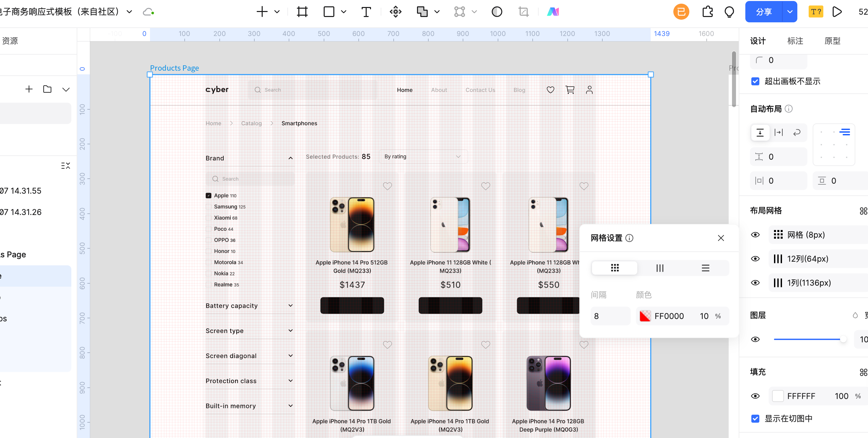The height and width of the screenshot is (438, 868).
Task: Click the layer blend mode droplet icon
Action: click(x=855, y=315)
